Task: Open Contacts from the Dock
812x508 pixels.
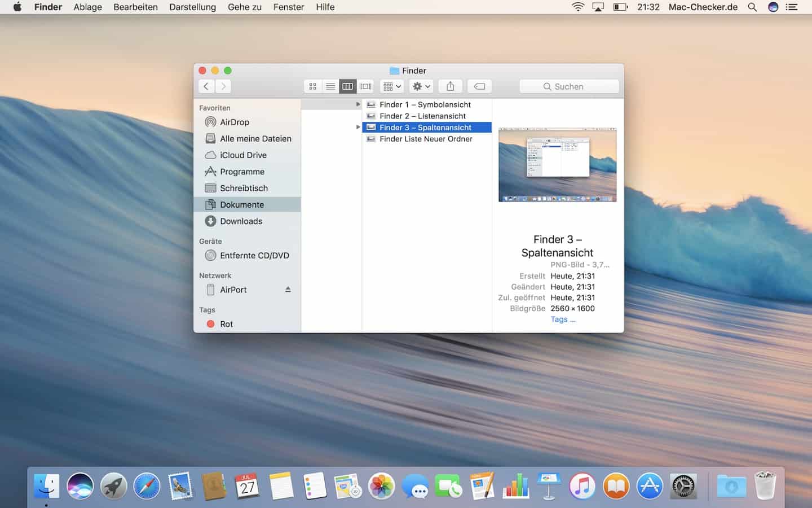Action: pos(214,486)
